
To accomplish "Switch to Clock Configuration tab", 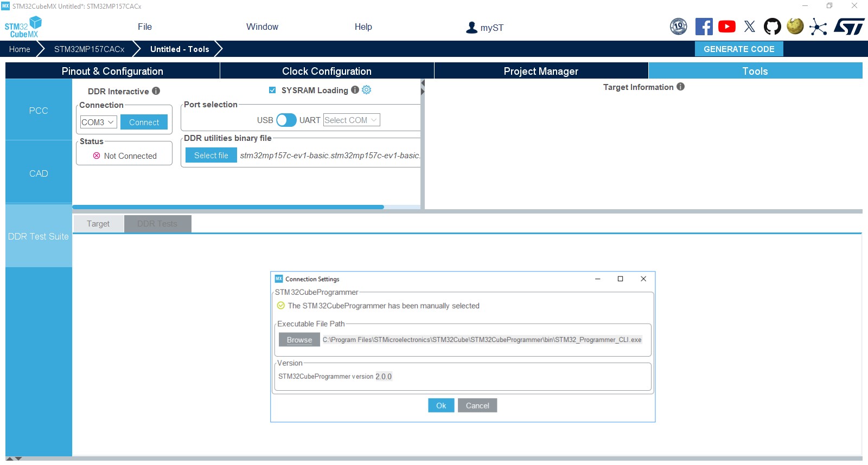I will coord(327,71).
